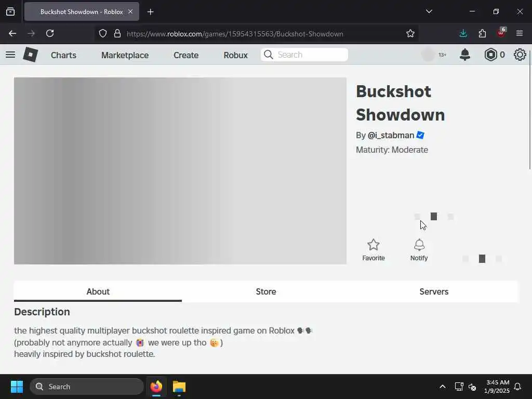Open the browser downloads panel

(x=463, y=33)
